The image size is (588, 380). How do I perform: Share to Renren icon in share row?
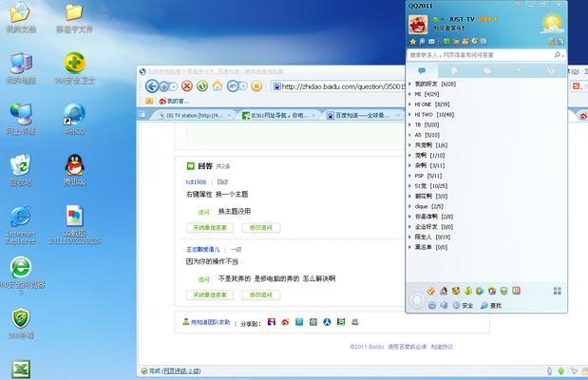coord(327,322)
